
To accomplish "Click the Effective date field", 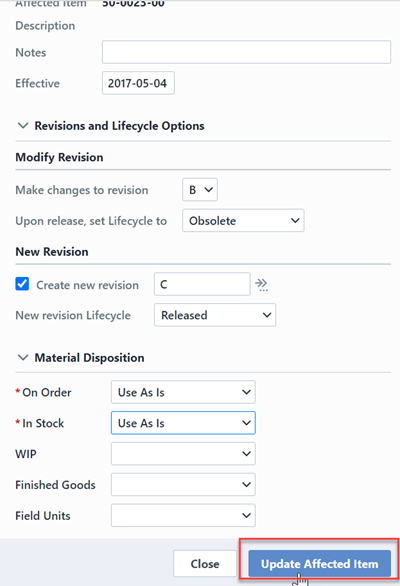I will coord(138,83).
